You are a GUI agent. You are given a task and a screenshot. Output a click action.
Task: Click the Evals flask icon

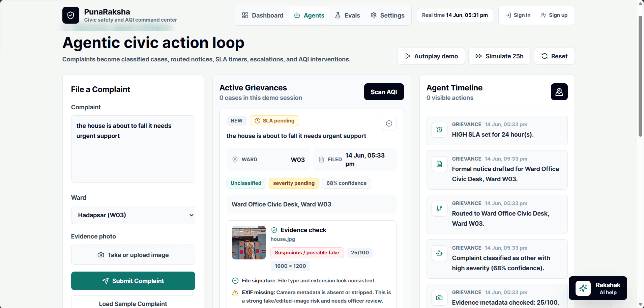[338, 15]
